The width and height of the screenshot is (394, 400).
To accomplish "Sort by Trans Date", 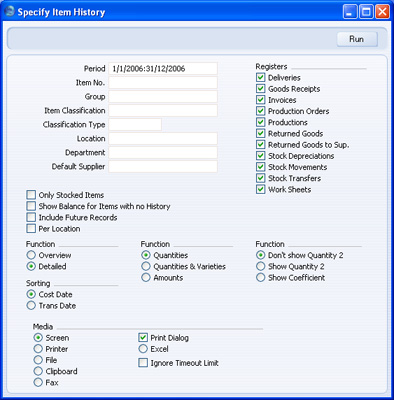I will click(31, 306).
